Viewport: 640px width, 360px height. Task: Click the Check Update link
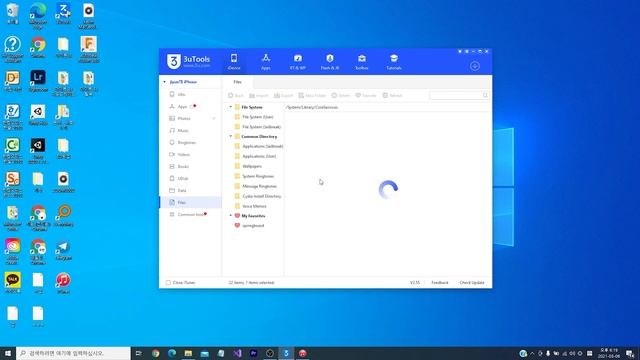click(x=472, y=282)
